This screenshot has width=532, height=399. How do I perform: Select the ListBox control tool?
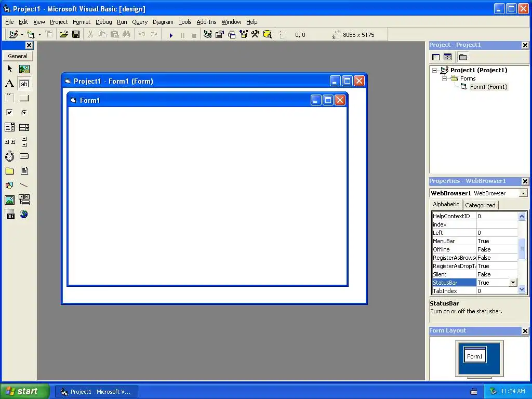click(24, 127)
